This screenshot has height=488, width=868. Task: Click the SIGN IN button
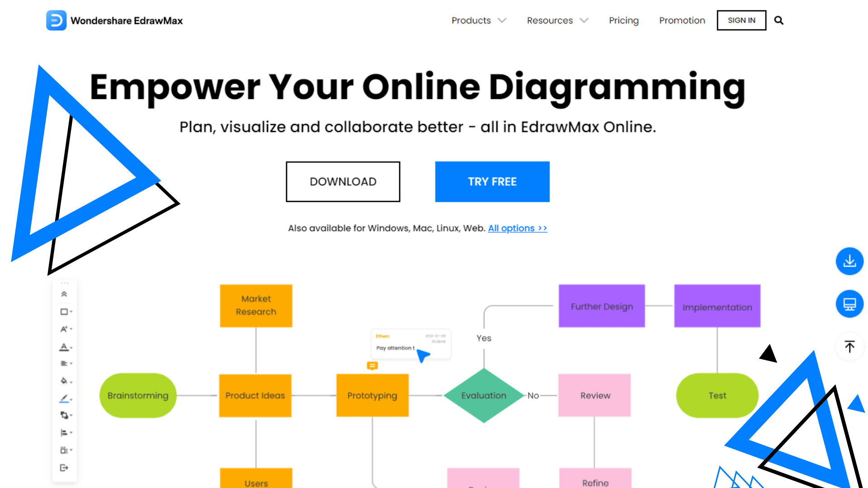coord(741,20)
